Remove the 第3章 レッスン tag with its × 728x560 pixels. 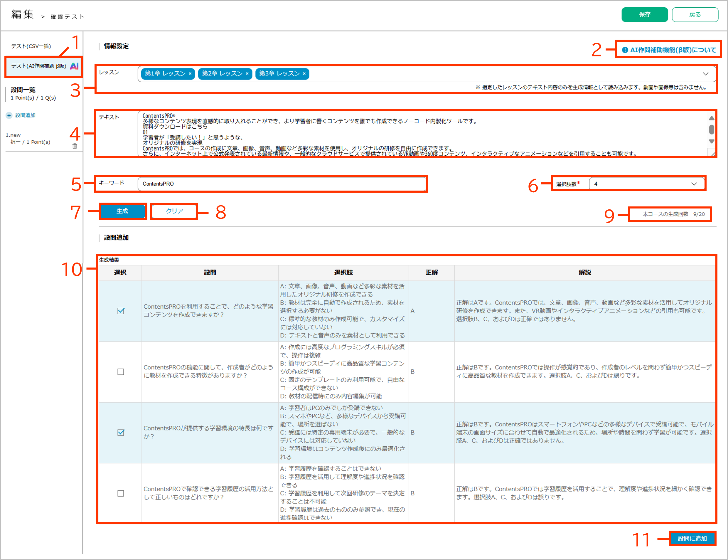(x=304, y=74)
